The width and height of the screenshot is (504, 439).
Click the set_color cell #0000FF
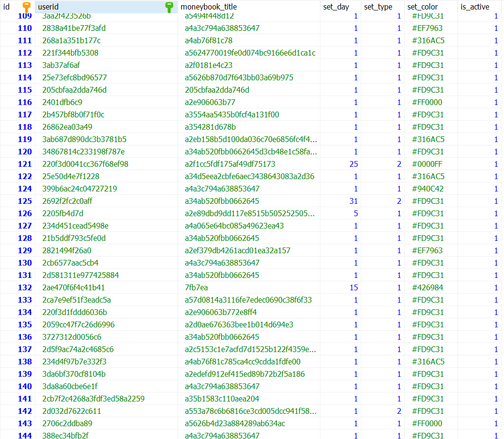pos(427,164)
